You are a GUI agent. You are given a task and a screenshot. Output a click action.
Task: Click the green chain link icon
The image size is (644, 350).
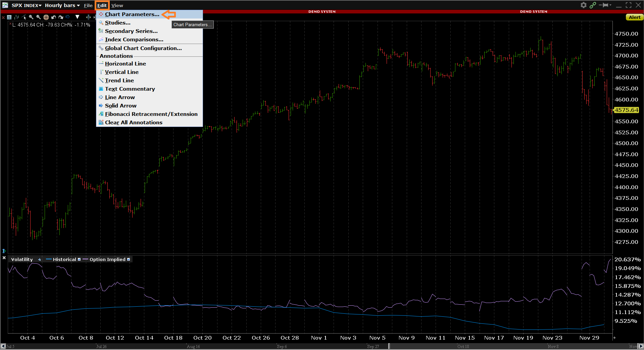coord(593,5)
